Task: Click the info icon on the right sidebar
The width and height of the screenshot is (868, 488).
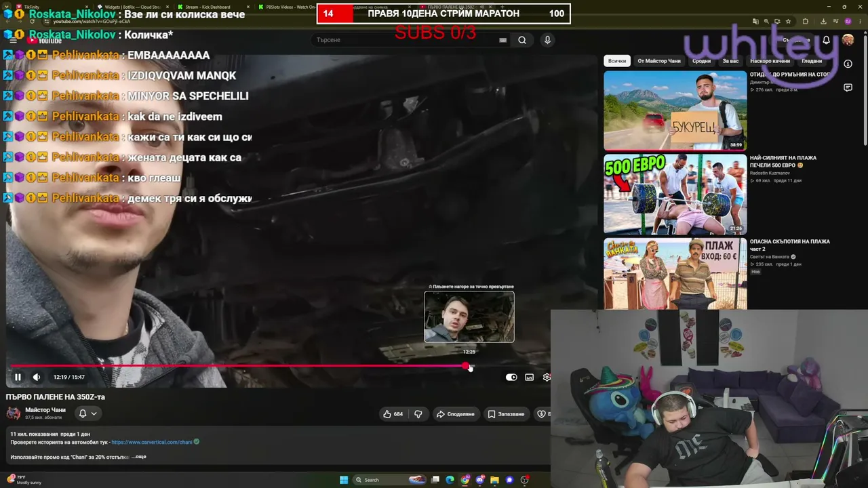Action: click(848, 64)
